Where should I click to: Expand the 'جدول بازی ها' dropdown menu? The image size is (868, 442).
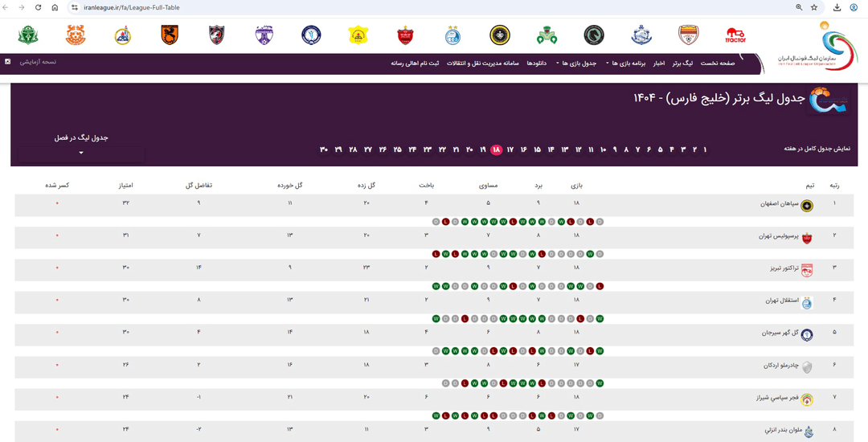click(x=579, y=63)
